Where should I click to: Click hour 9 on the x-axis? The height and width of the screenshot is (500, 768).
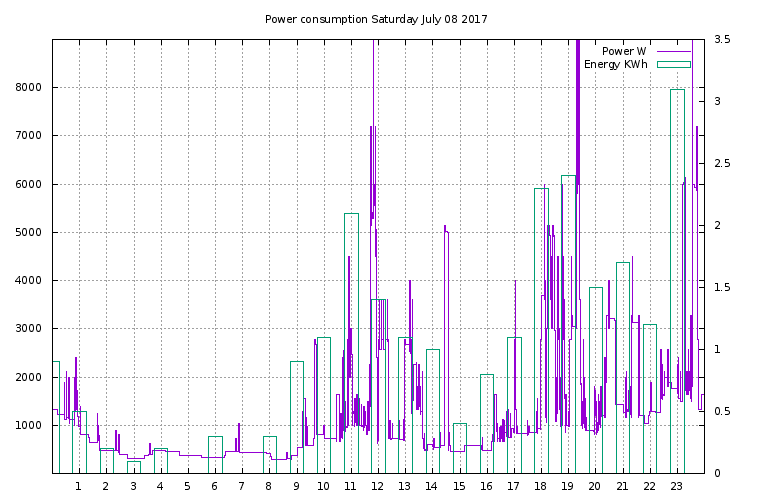click(x=296, y=487)
